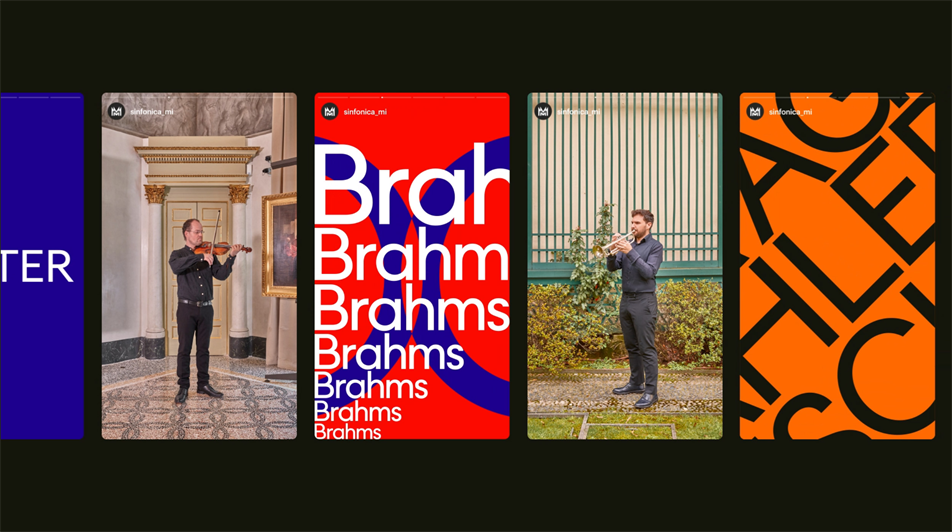Select the partially visible blue TER story card
This screenshot has width=952, height=532.
click(x=42, y=266)
